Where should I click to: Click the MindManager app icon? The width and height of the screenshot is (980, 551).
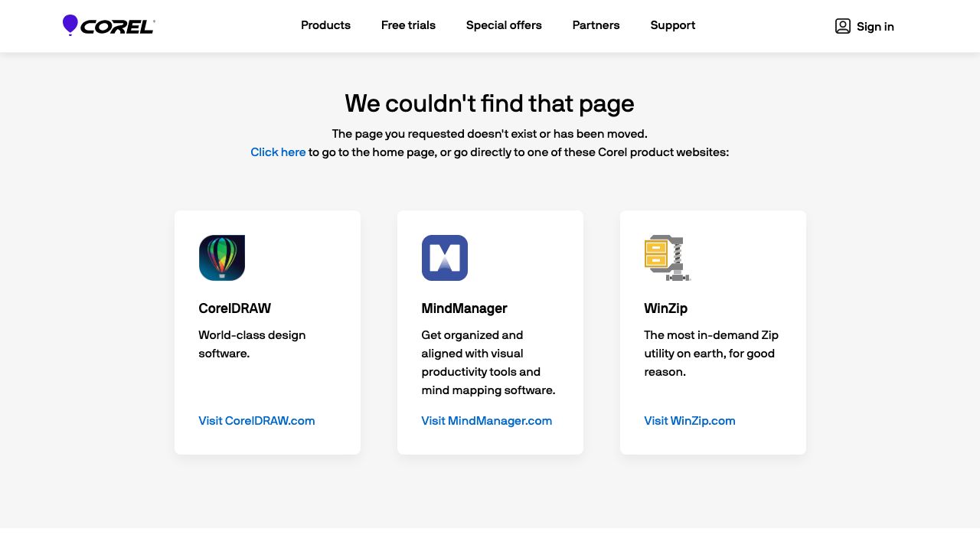[x=445, y=258]
